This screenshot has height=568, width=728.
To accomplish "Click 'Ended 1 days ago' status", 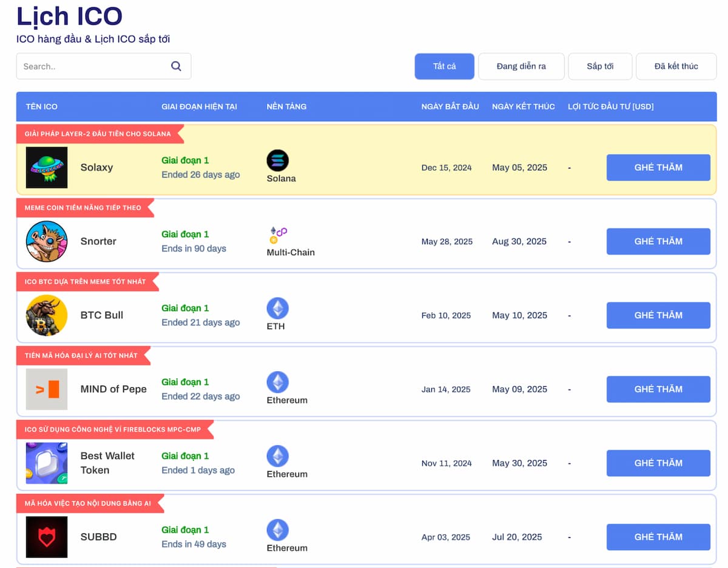I will coord(198,470).
